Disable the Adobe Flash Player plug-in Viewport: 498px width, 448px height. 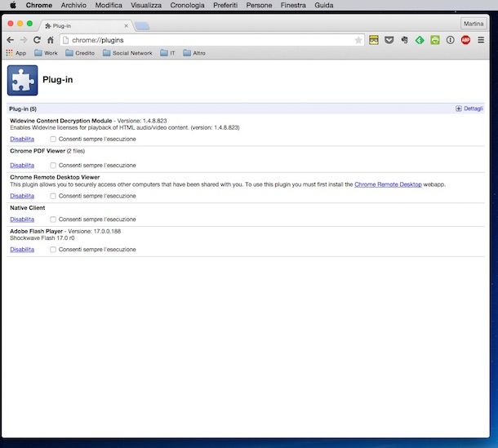point(22,250)
